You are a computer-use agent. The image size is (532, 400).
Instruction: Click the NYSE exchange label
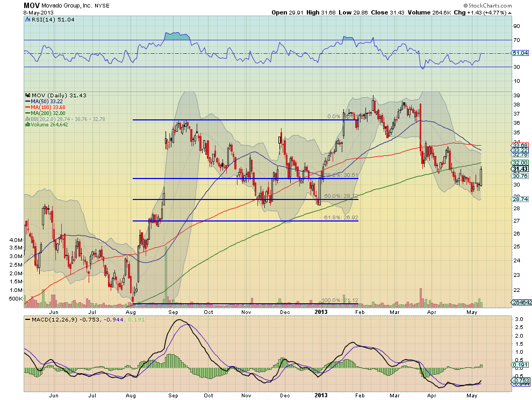pos(102,6)
